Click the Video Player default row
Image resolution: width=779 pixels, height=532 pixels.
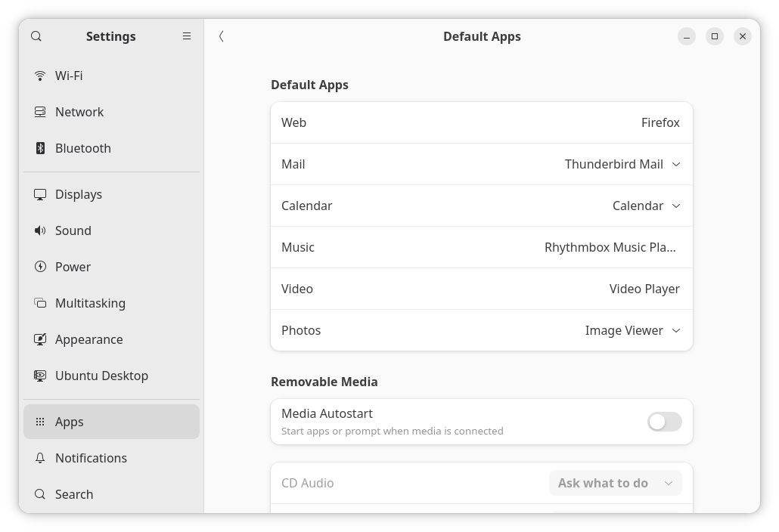(x=481, y=289)
